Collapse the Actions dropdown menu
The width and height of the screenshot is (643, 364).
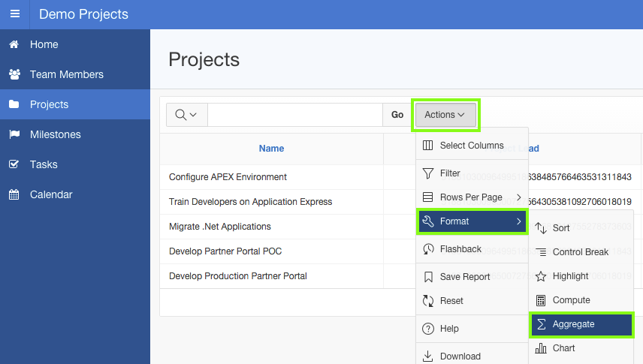445,115
